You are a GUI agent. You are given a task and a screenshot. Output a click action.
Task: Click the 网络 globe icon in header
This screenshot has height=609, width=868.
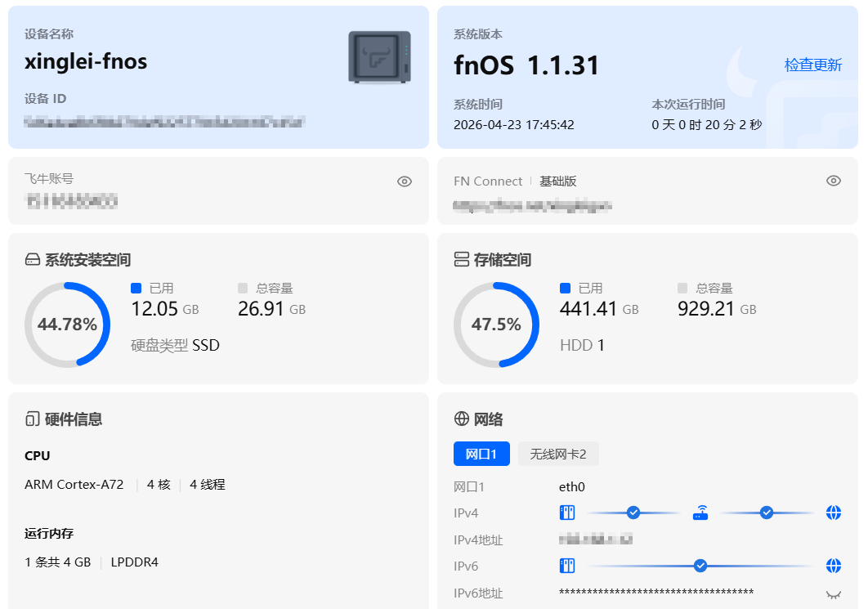pos(461,419)
